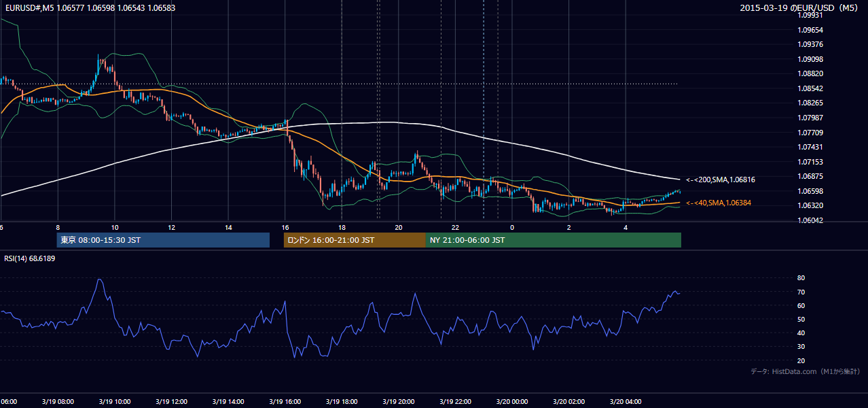This screenshot has height=408, width=868.
Task: Click the '3/19 18:00' date axis label
Action: [x=342, y=402]
